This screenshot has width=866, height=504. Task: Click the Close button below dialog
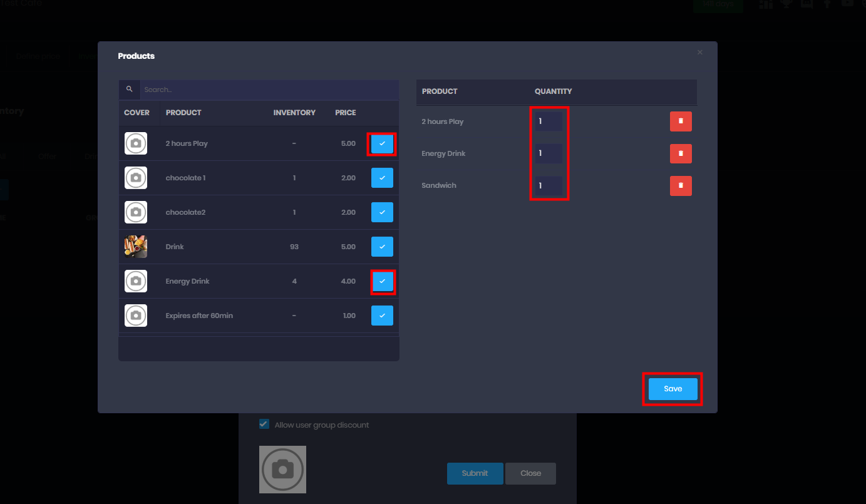(x=530, y=473)
